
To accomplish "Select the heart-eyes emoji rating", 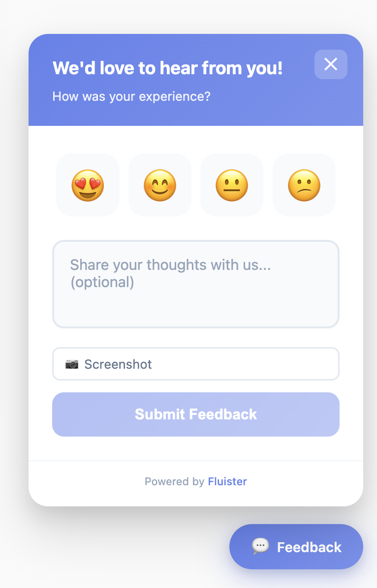I will click(88, 185).
